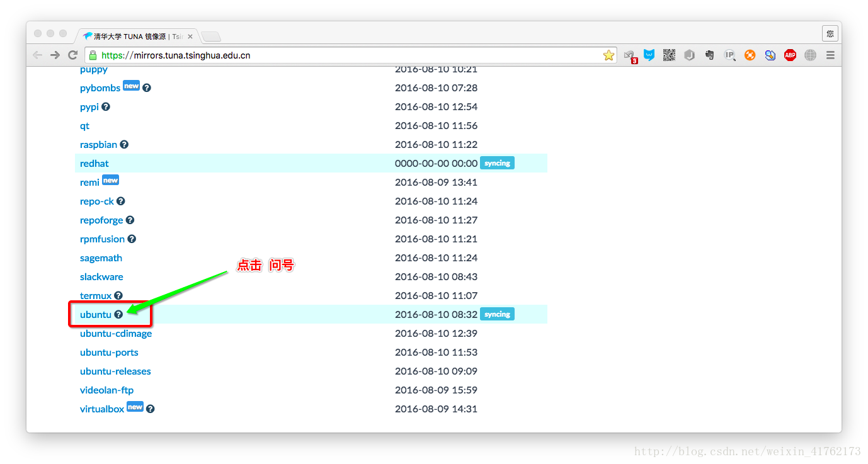Click the Chrome user profile button
Viewport: 868px width, 464px height.
click(830, 33)
